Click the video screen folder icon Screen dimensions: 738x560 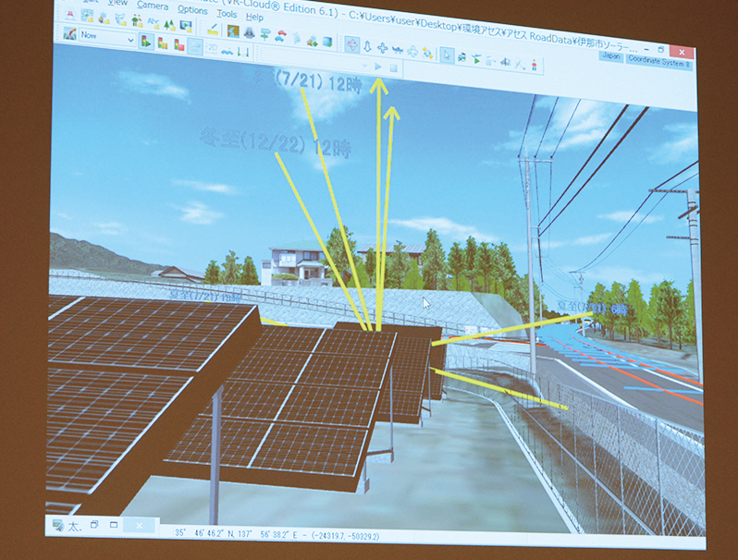pos(186,25)
